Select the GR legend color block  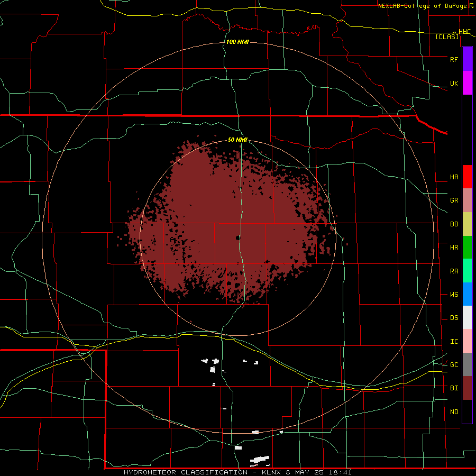pos(467,200)
